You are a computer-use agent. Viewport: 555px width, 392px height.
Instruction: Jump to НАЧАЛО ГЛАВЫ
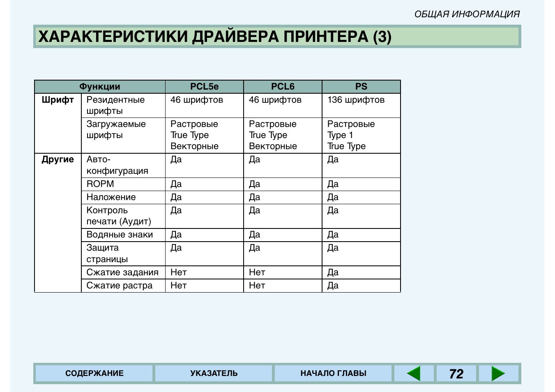(333, 374)
